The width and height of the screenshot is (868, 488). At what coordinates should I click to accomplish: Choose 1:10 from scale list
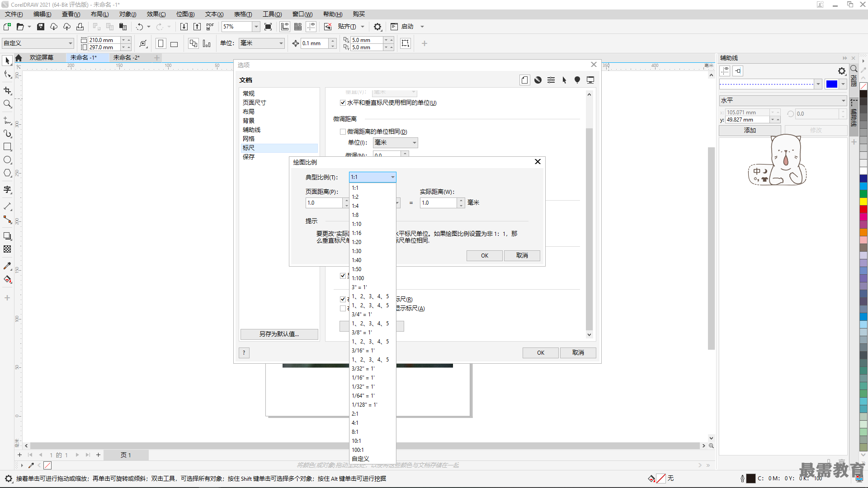(x=373, y=224)
